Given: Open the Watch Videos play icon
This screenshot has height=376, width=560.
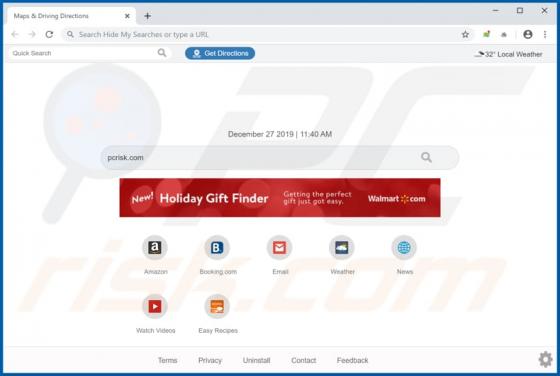Looking at the screenshot, I should click(155, 306).
